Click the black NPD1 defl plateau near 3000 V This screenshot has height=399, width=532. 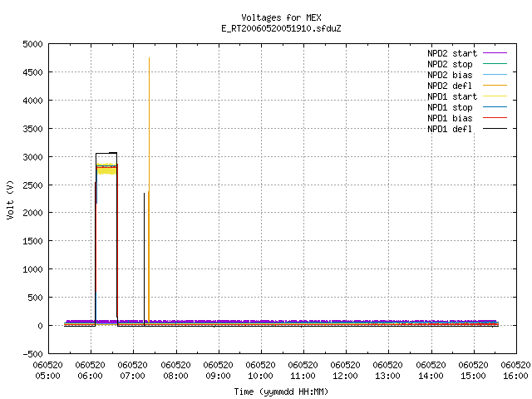[106, 153]
